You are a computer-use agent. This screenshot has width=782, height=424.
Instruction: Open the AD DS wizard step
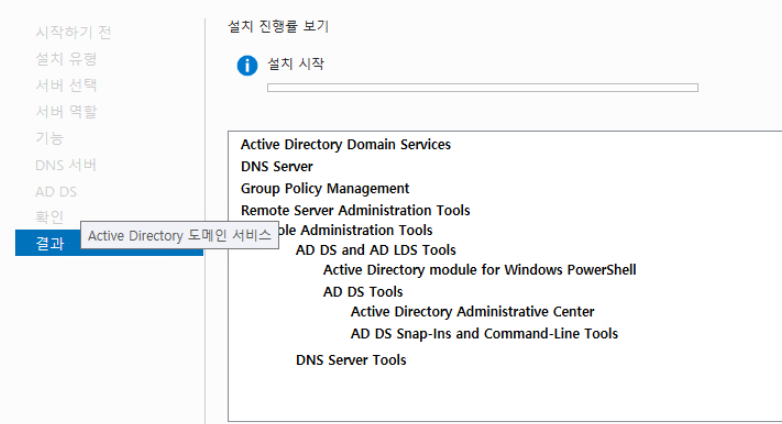[56, 192]
